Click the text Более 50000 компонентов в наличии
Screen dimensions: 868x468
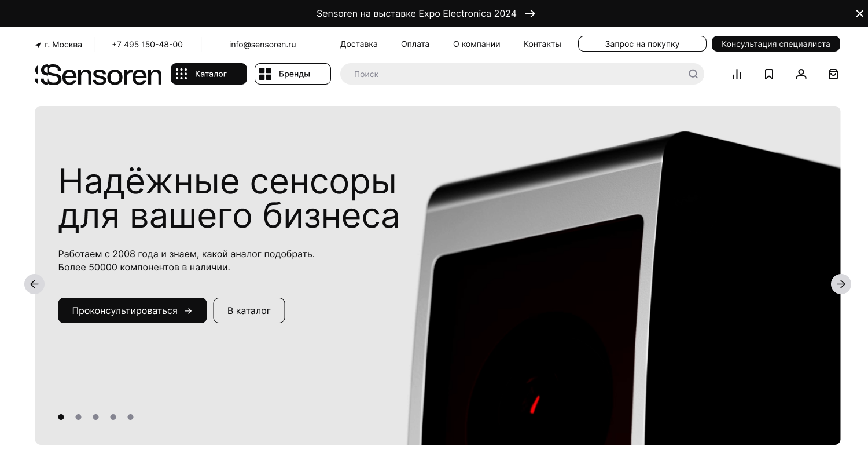(144, 268)
